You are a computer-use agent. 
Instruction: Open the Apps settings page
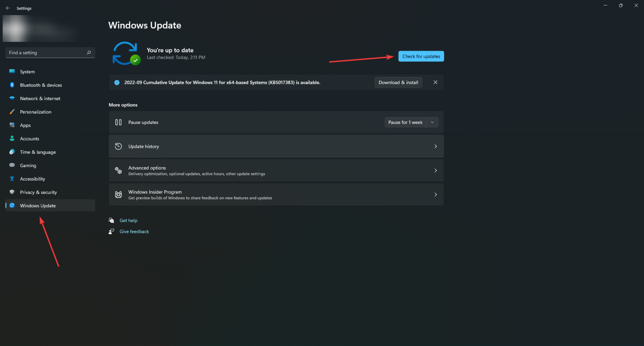click(x=50, y=125)
